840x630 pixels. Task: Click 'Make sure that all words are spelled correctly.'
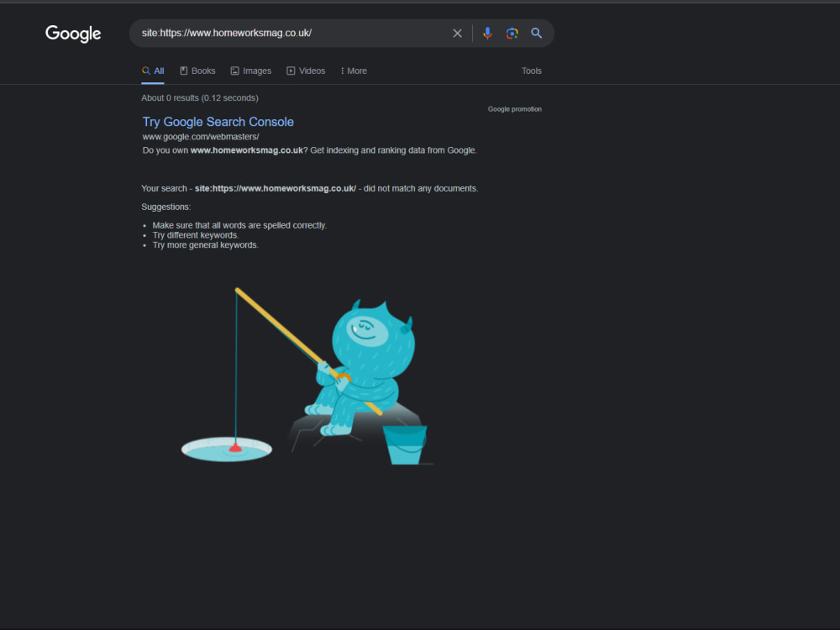tap(239, 225)
